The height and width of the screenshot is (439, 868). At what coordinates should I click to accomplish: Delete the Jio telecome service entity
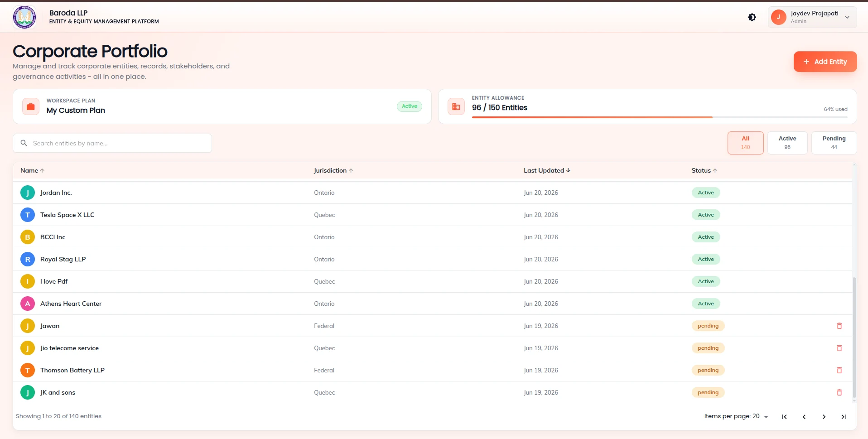click(839, 348)
